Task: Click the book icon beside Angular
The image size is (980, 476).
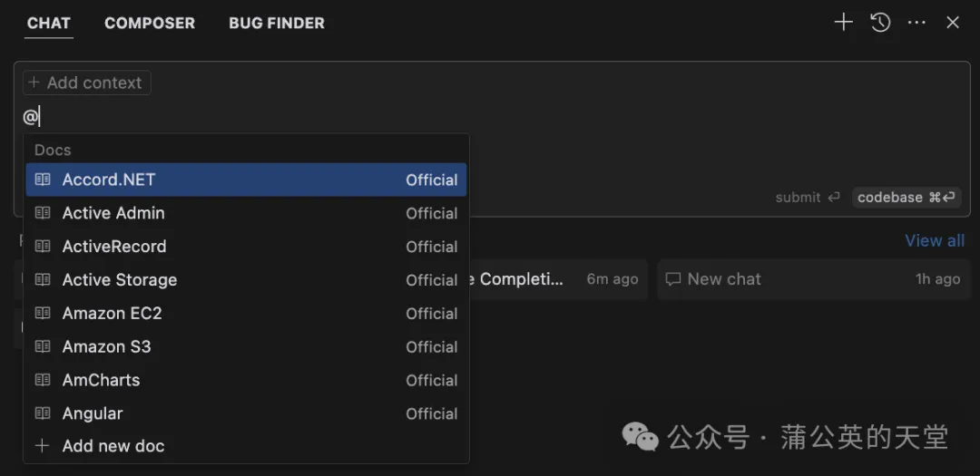Action: [43, 413]
